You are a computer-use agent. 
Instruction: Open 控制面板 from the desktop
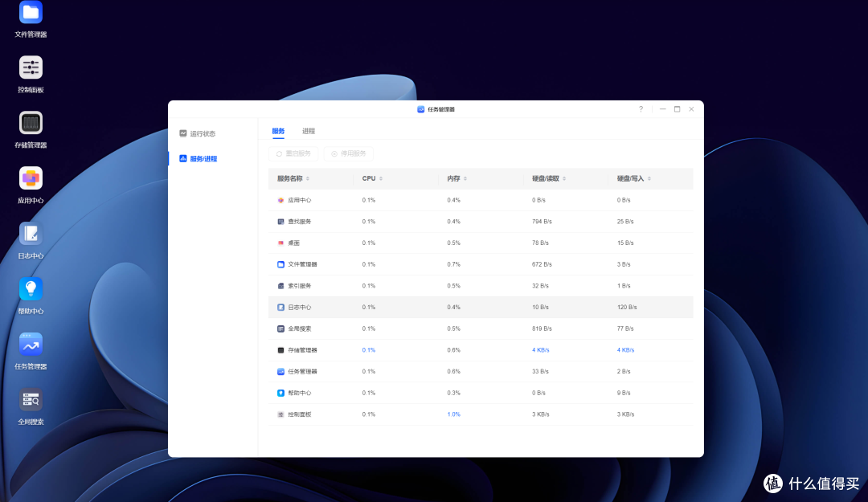tap(31, 68)
